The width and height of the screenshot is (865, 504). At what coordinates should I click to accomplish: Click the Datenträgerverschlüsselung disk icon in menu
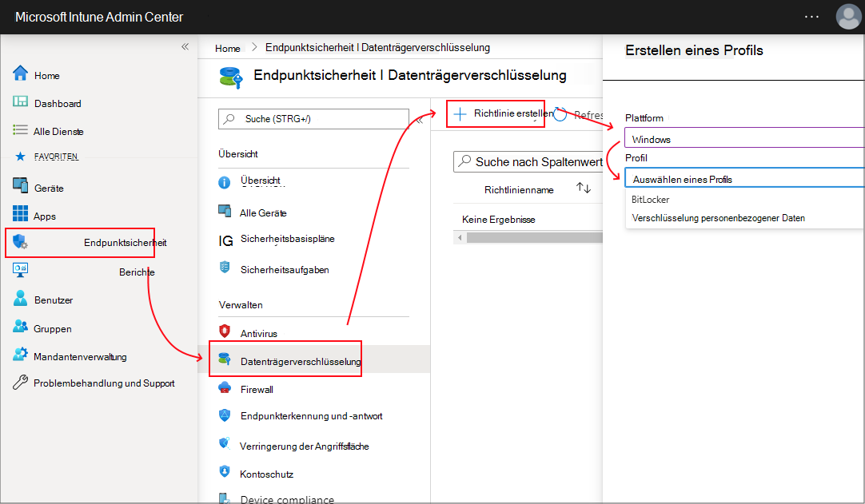[225, 359]
